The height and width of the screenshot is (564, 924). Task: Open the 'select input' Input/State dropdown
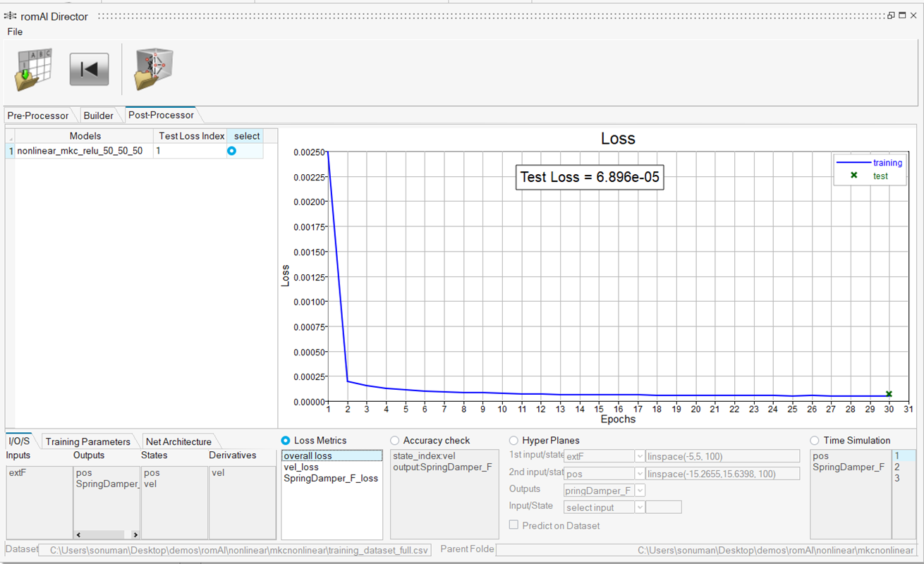(x=639, y=508)
